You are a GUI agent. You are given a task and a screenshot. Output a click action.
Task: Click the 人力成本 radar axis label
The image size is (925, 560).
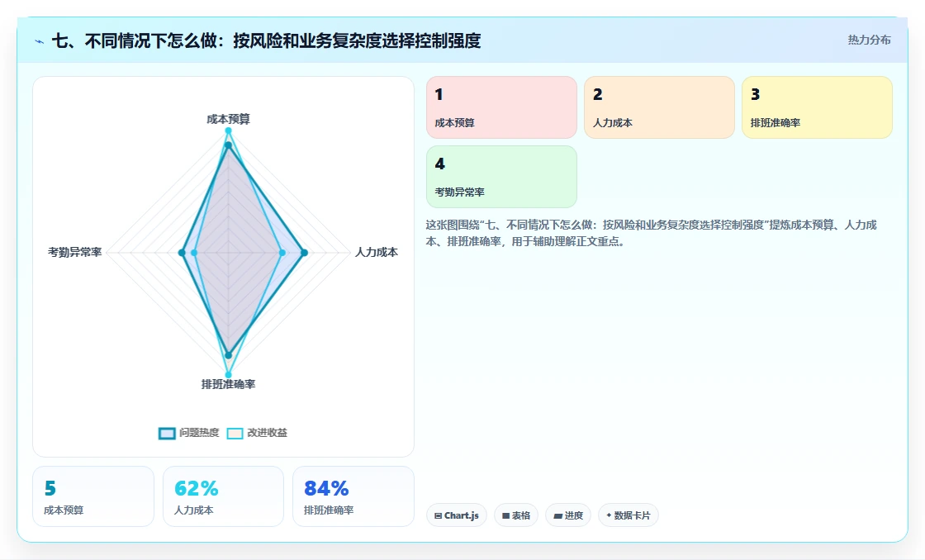click(x=377, y=253)
